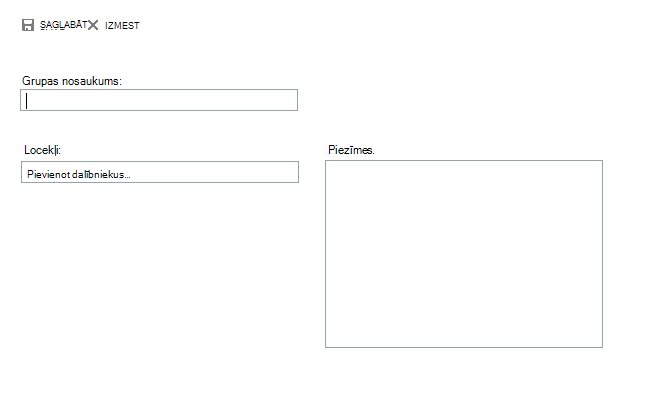
Task: Discard changes via IZMEST text
Action: (122, 25)
